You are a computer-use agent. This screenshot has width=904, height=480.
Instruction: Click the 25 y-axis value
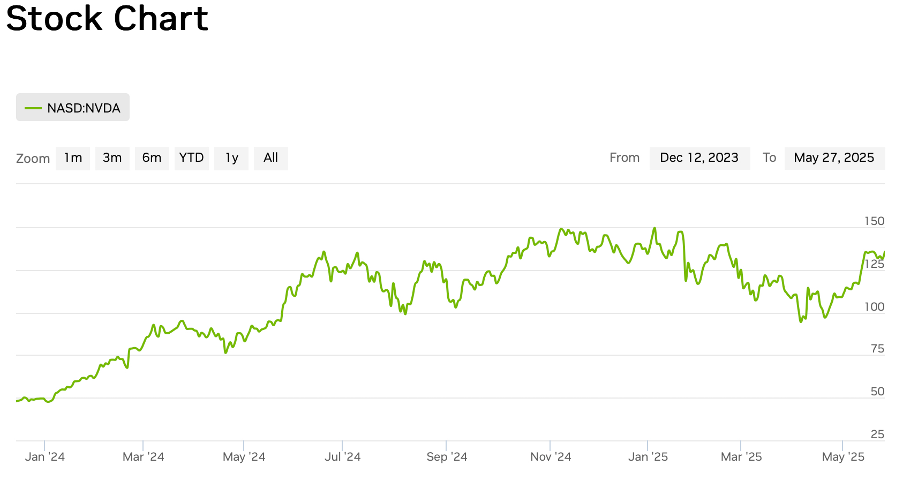click(x=877, y=434)
